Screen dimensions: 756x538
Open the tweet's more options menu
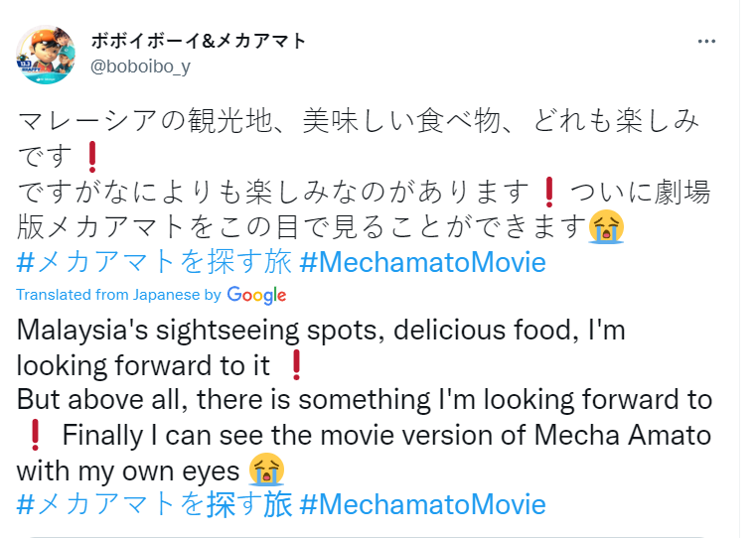coord(706,42)
